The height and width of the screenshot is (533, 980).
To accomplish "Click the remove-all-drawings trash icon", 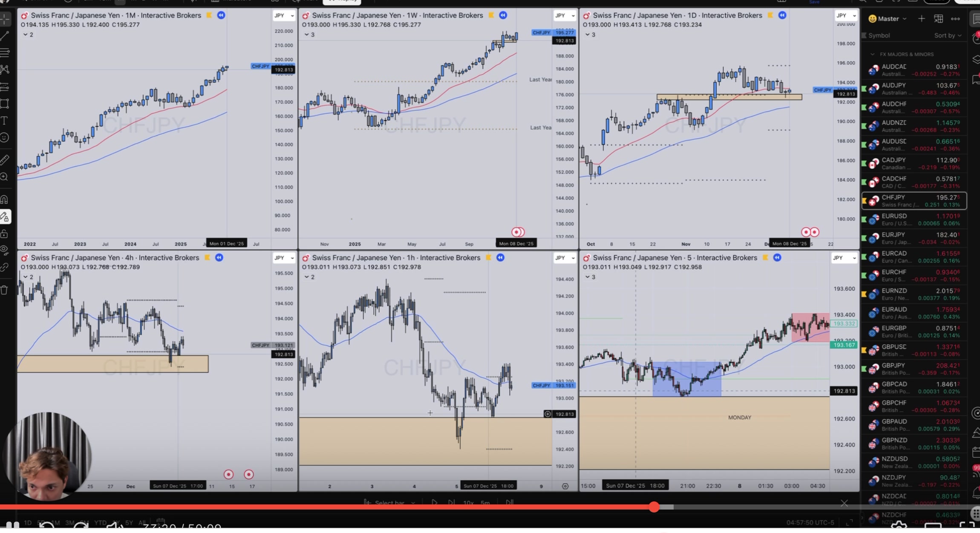I will coord(5,290).
